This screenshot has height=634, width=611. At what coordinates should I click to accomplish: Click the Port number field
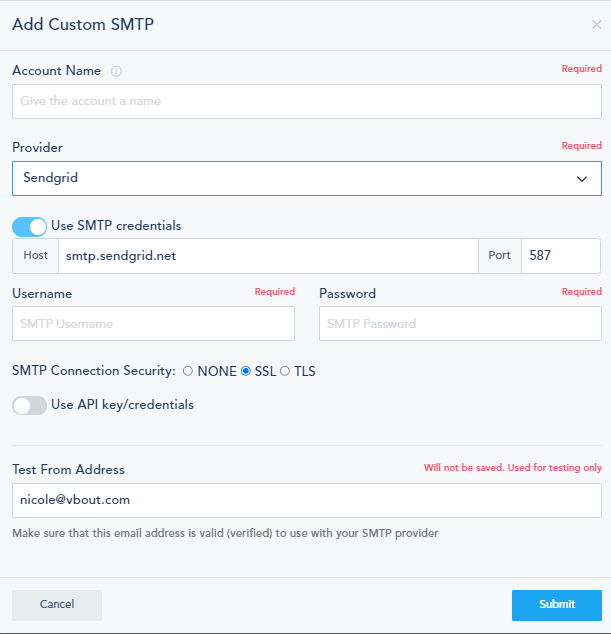(x=560, y=256)
